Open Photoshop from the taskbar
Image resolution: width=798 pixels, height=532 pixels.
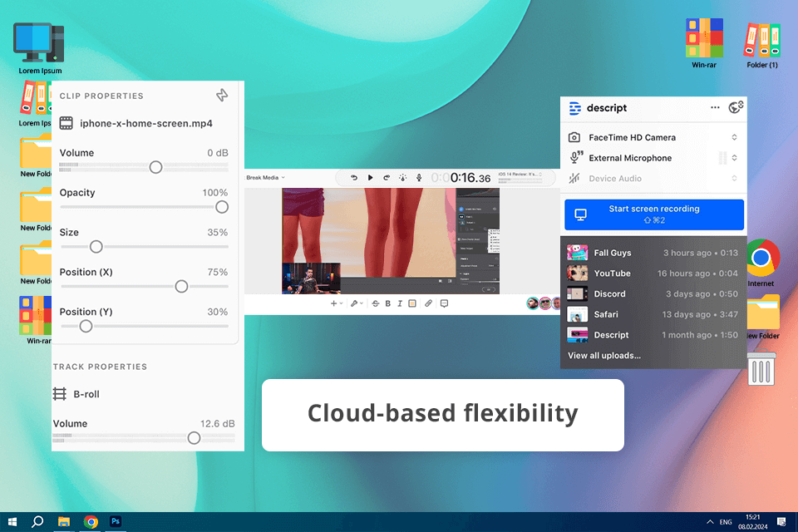tap(116, 521)
